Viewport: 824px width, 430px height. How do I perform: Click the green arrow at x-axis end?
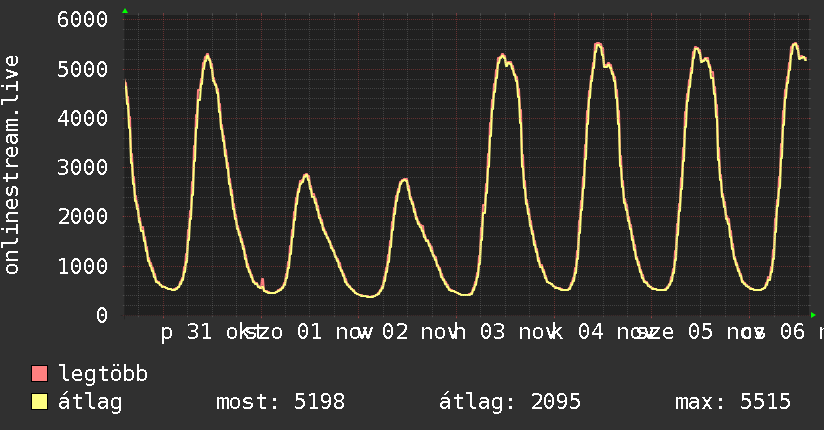click(x=813, y=315)
